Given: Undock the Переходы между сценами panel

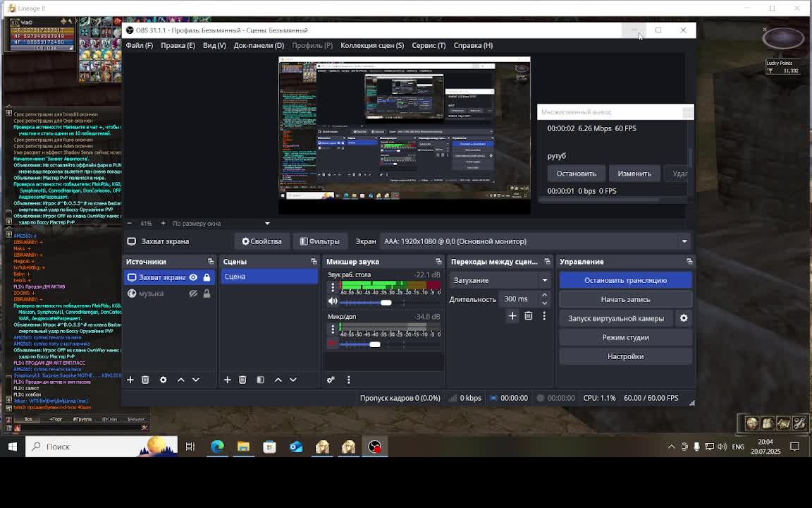Looking at the screenshot, I should (547, 262).
